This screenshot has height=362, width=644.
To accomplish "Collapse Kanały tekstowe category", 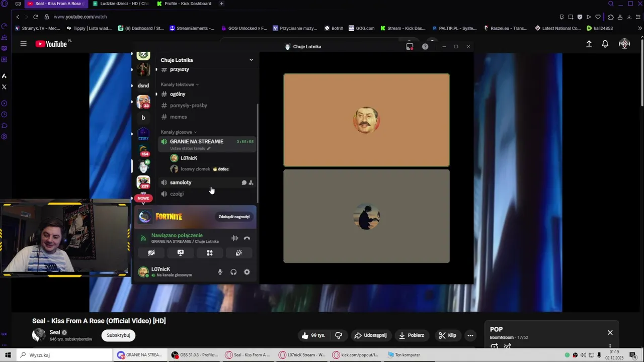I will coord(180,84).
